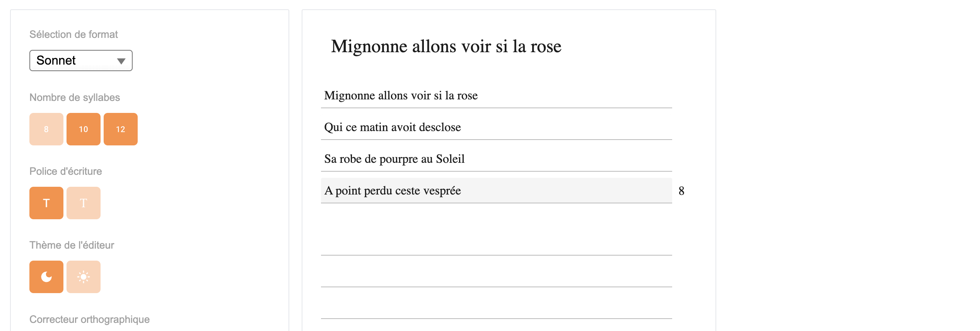Open the Sonnet format dropdown
Image resolution: width=980 pixels, height=331 pixels.
pos(81,60)
